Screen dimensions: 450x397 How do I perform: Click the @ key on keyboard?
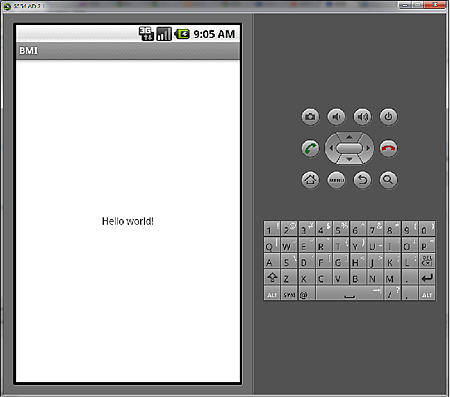307,293
